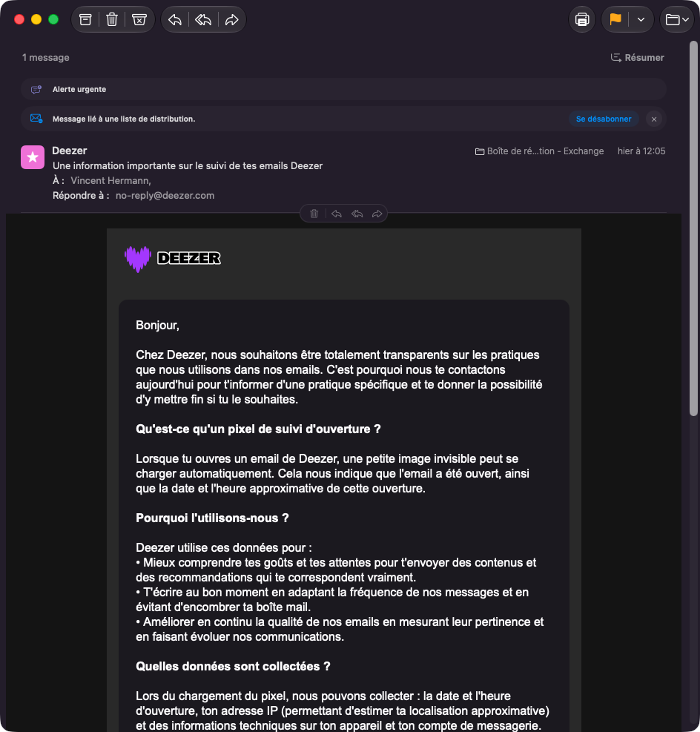Move the message to Junk with the toolbar
The height and width of the screenshot is (732, 700).
(139, 19)
